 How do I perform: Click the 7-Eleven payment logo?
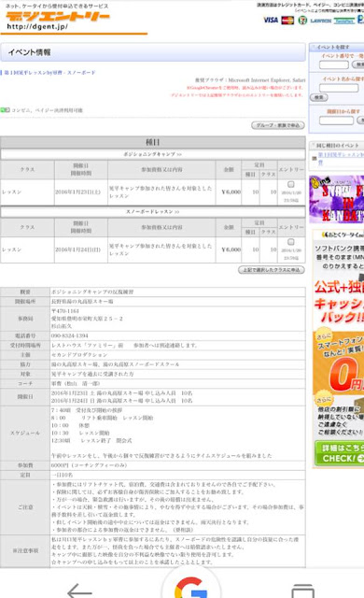(302, 21)
